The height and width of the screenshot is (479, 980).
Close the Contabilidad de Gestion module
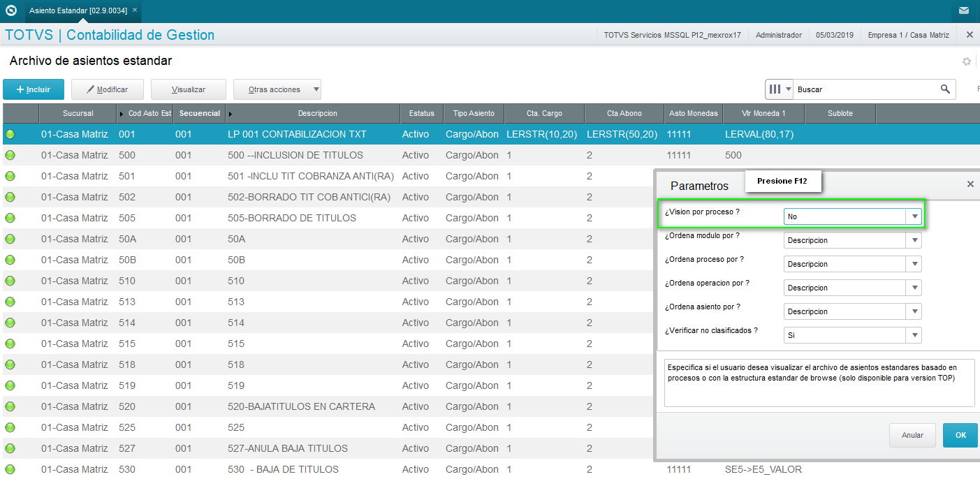coord(970,34)
